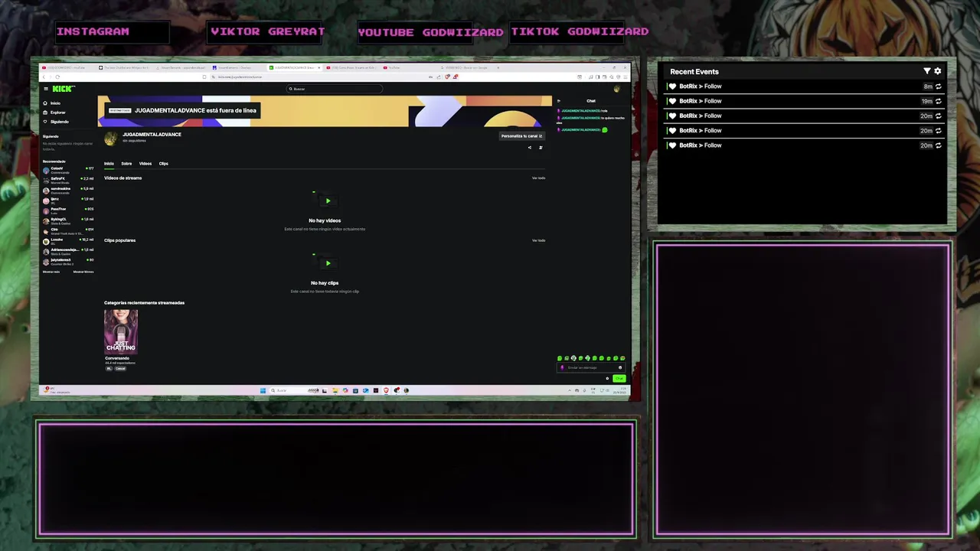Click heart icon on 8m BotRix event

click(672, 86)
